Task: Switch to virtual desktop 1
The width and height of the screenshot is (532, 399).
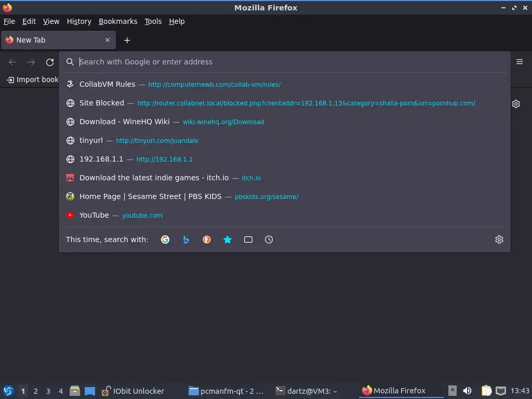Action: tap(23, 391)
